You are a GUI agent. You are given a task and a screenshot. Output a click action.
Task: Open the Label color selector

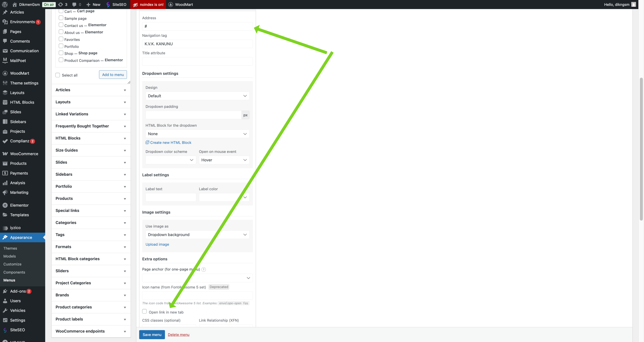click(224, 197)
